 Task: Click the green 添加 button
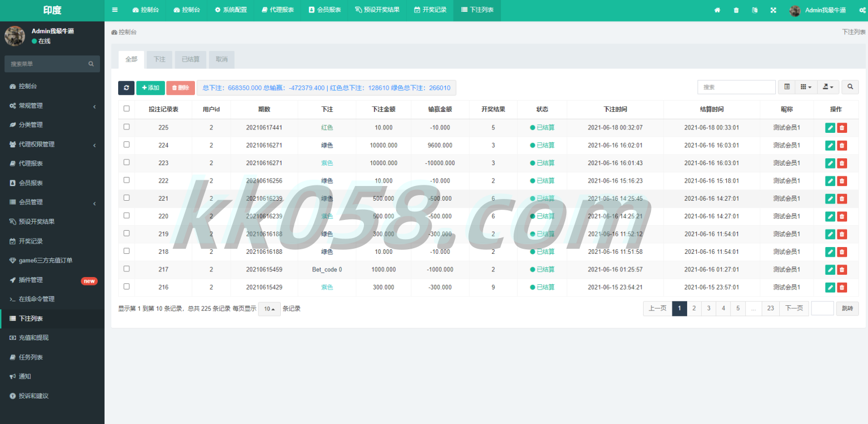[x=150, y=88]
